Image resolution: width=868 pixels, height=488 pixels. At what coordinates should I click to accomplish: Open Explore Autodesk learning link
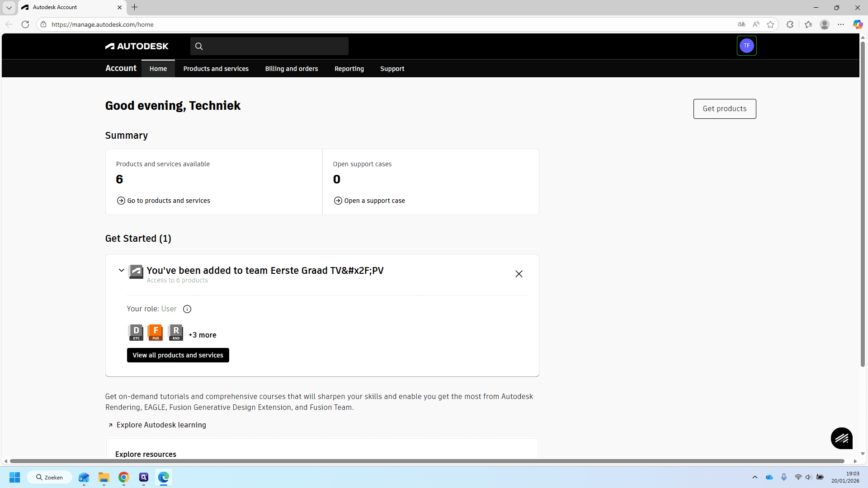157,425
